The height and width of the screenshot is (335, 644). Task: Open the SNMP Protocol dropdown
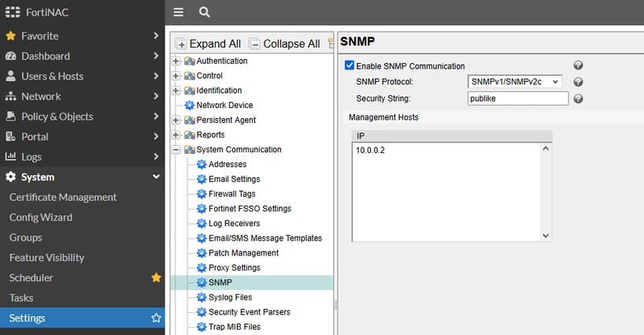[x=515, y=82]
